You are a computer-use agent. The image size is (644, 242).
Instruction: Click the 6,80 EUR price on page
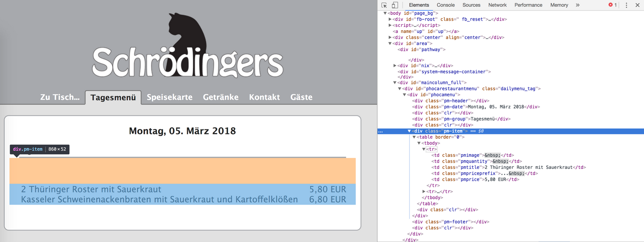[x=328, y=199]
